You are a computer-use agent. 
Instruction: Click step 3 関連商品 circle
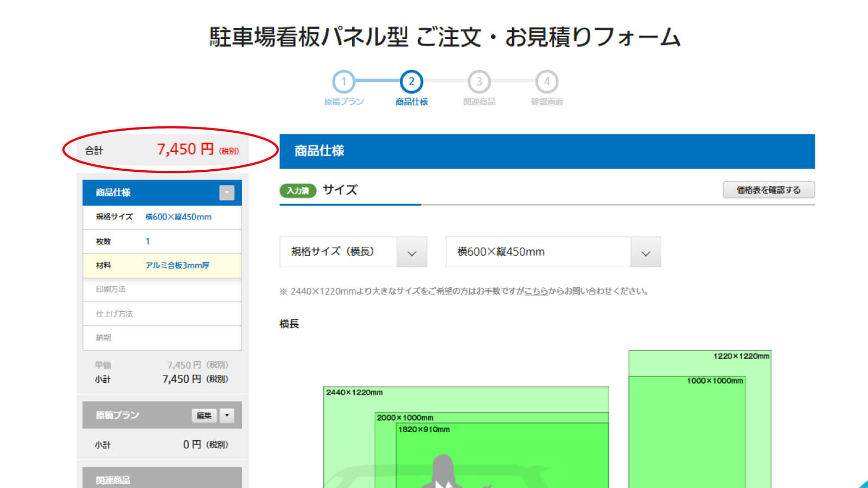tap(479, 82)
